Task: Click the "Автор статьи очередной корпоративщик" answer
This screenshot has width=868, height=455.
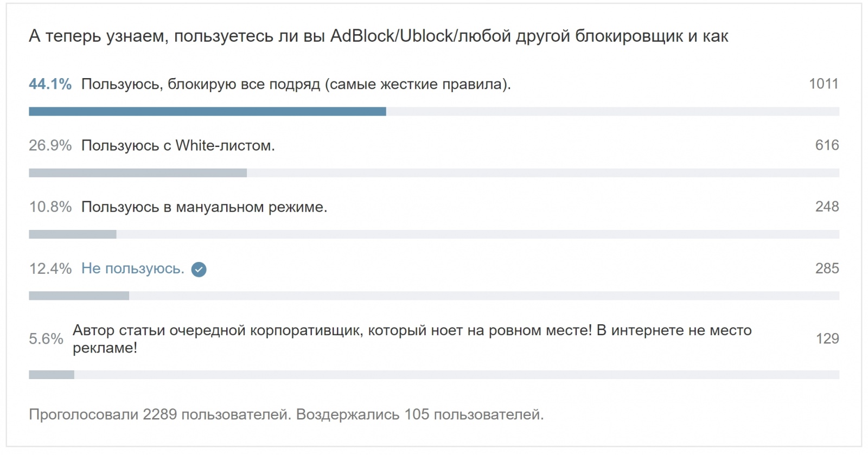Action: pos(412,338)
